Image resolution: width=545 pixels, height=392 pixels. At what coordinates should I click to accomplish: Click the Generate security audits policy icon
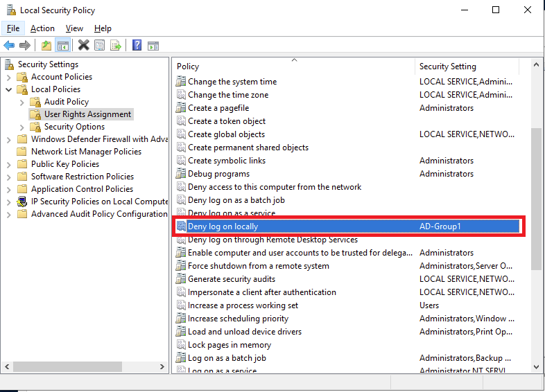tap(181, 279)
